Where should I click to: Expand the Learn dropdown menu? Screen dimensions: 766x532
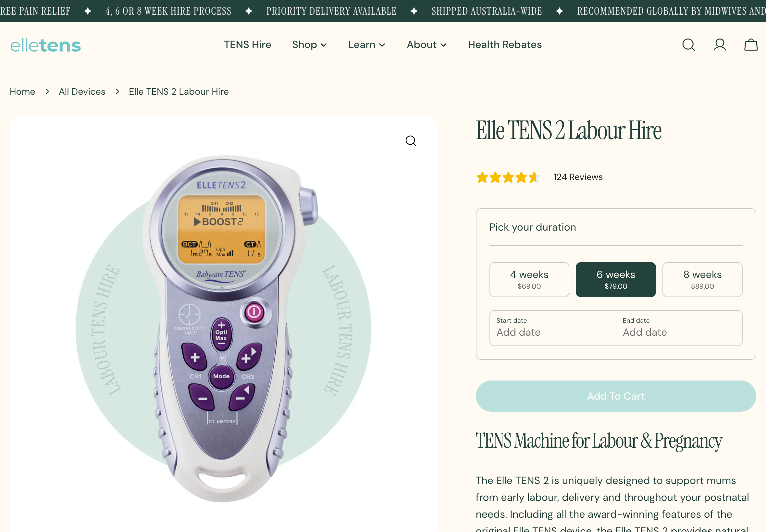coord(366,45)
